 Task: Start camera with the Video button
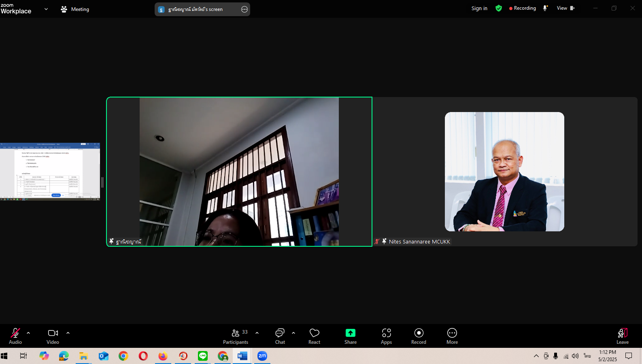[x=53, y=336]
